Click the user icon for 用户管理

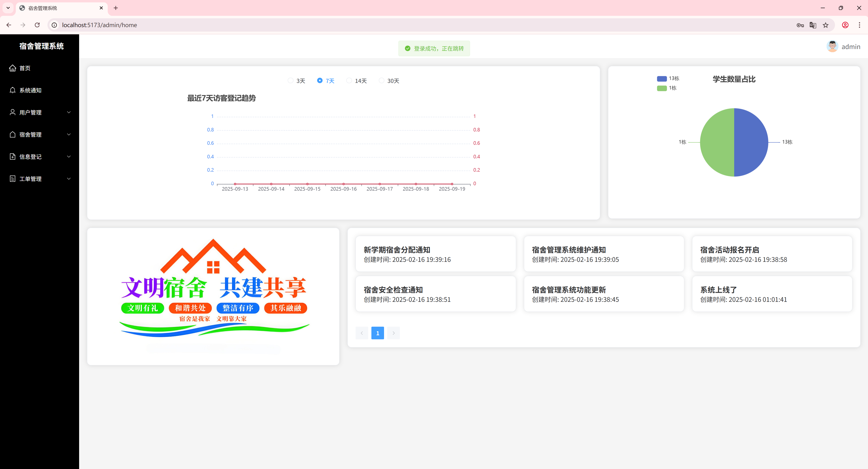[12, 112]
